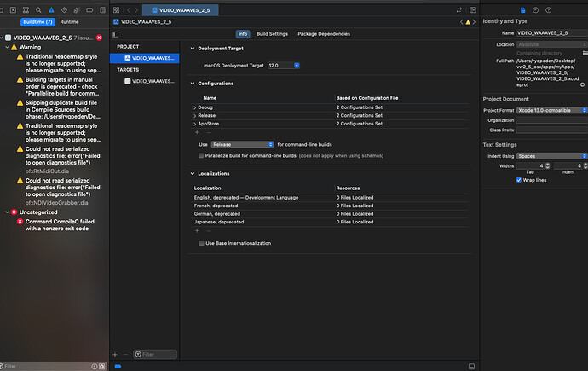The width and height of the screenshot is (588, 371).
Task: Open the Project Format dropdown
Action: 551,110
